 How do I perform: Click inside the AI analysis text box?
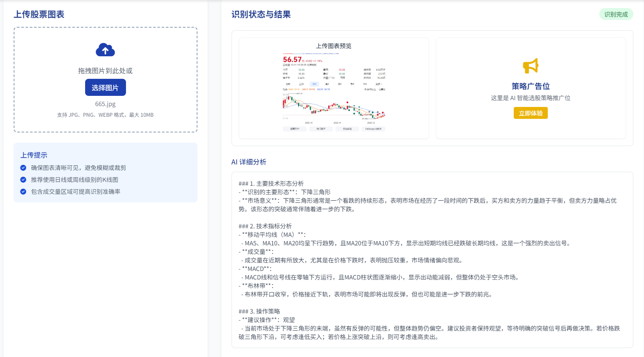pos(432,260)
